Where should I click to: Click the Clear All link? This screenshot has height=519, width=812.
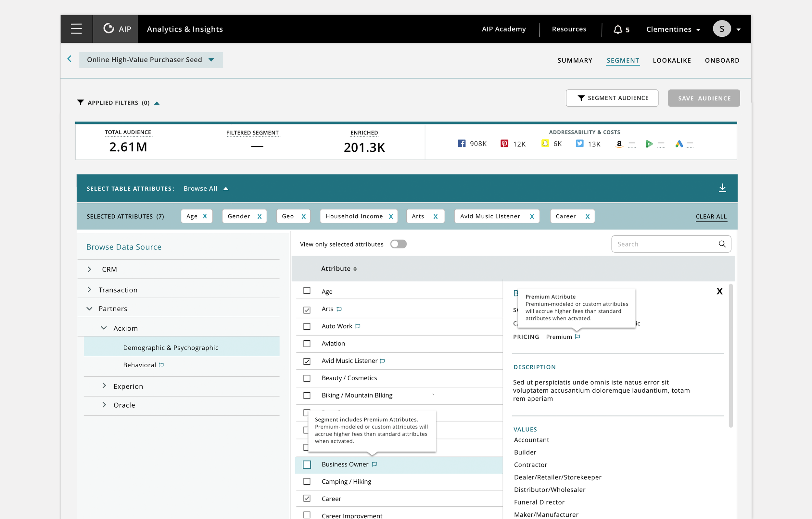[x=711, y=217]
